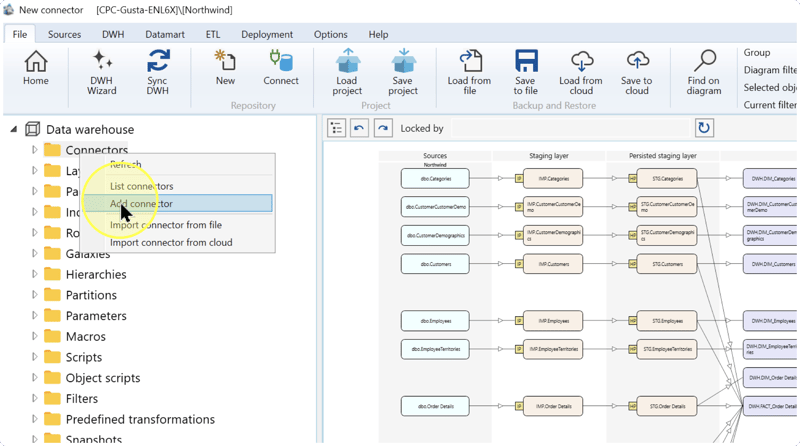Launch the DWH Wizard
800x446 pixels.
(x=102, y=73)
